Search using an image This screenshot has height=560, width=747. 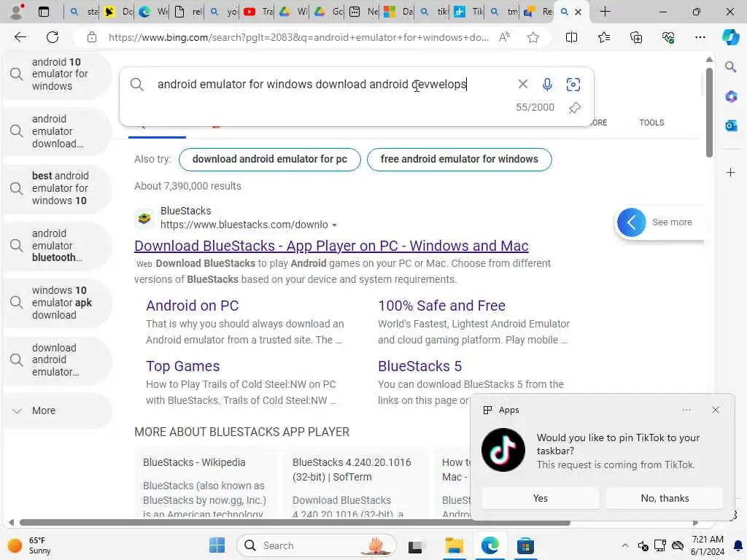tap(573, 85)
